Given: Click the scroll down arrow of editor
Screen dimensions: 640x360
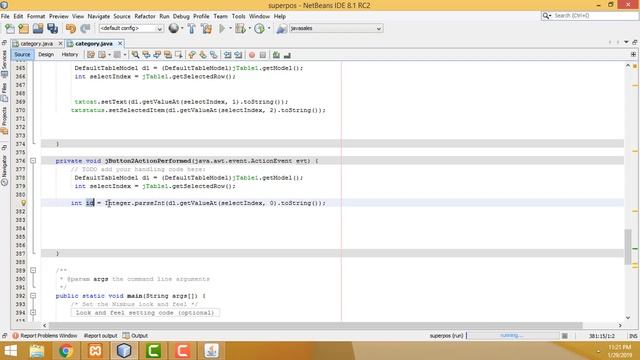Looking at the screenshot, I should [628, 318].
